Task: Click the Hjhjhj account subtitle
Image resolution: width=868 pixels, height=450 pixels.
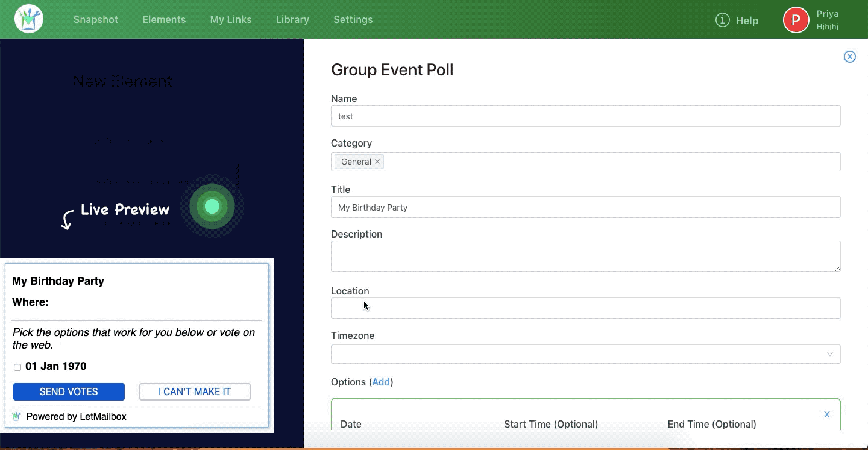Action: coord(828,27)
